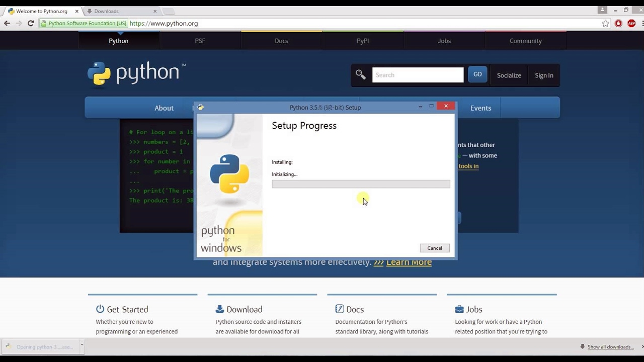
Task: Click the browser back arrow
Action: [7, 23]
